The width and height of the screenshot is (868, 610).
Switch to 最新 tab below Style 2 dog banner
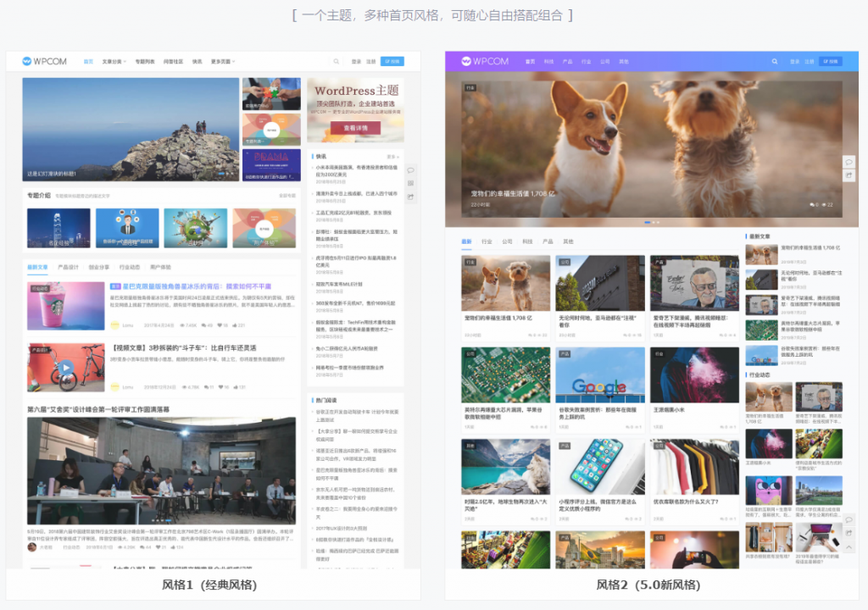(x=467, y=242)
